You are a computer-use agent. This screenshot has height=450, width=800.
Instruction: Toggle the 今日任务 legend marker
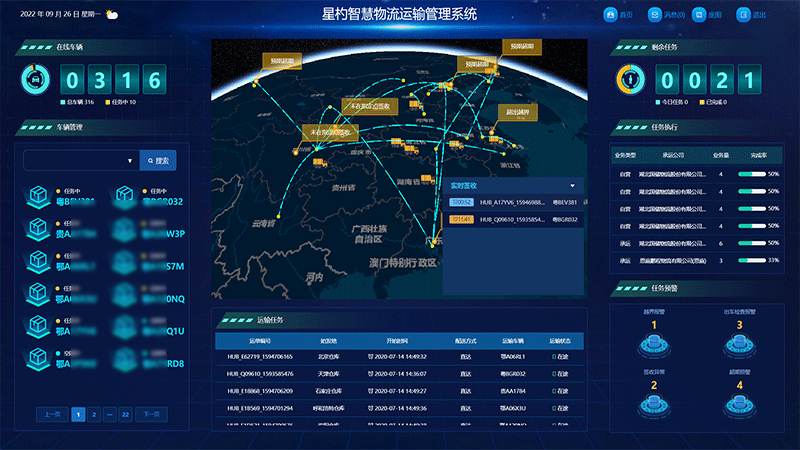657,102
